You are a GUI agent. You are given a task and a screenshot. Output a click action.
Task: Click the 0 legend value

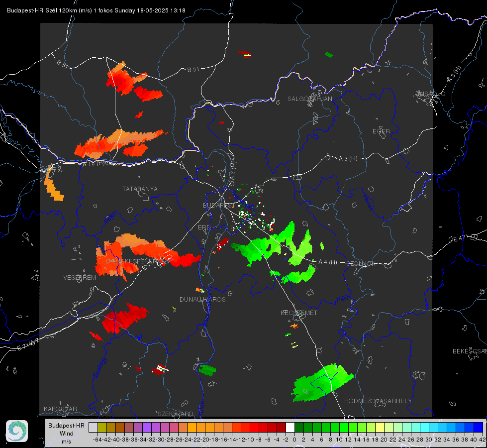click(x=294, y=440)
